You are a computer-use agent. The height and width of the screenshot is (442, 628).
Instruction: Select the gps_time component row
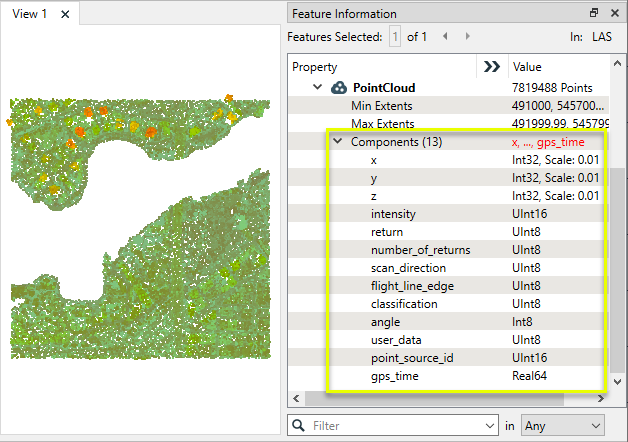394,376
